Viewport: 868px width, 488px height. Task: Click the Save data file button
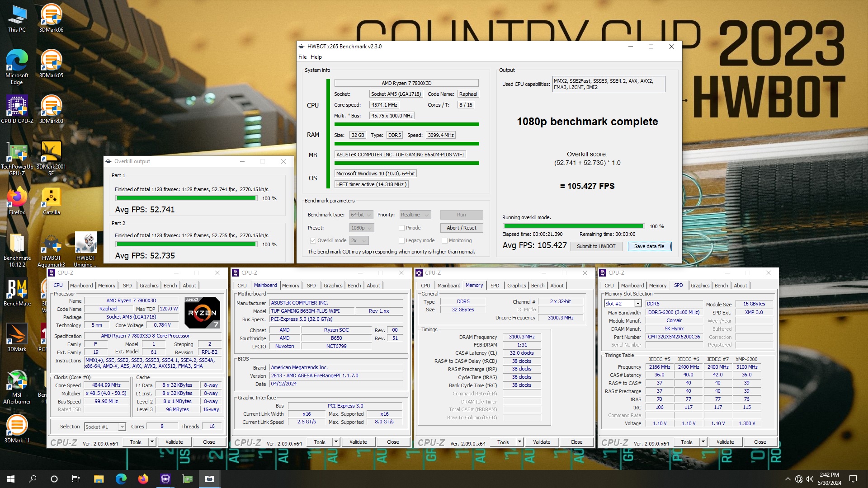(x=649, y=247)
